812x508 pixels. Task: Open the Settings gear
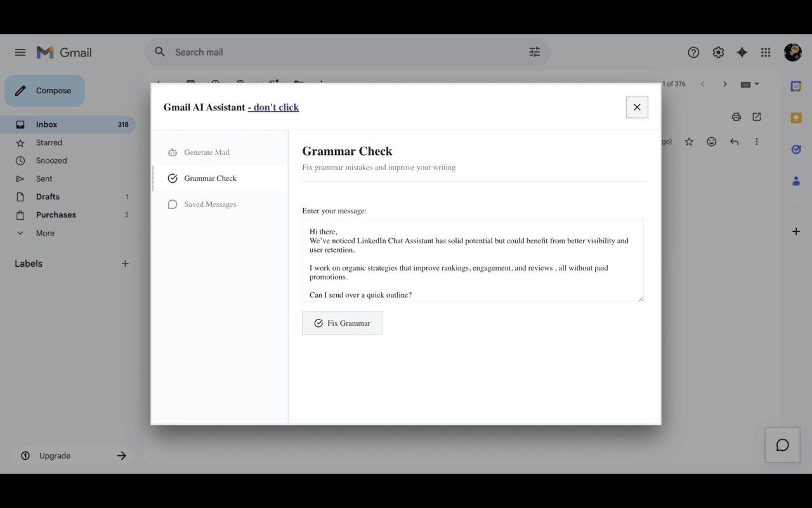pyautogui.click(x=718, y=52)
